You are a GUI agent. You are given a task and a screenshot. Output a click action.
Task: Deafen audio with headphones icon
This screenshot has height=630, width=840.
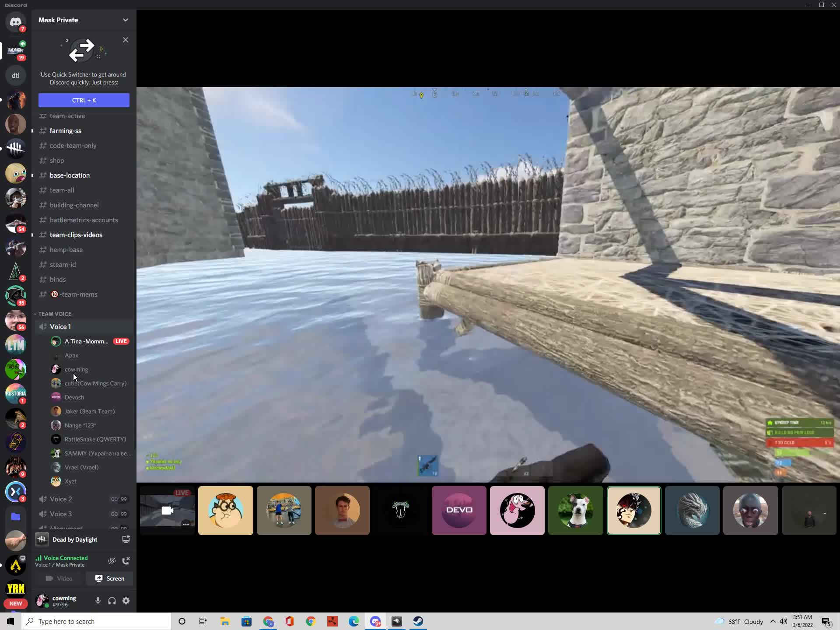[112, 601]
